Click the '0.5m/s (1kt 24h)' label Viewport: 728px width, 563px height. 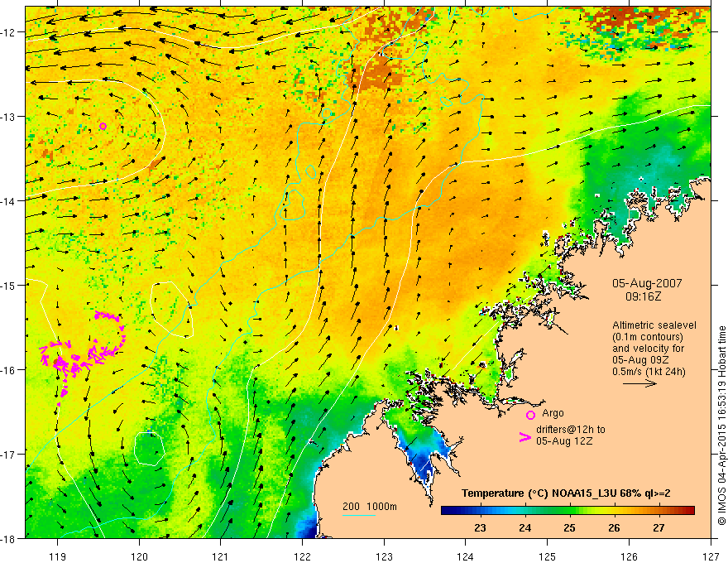click(649, 371)
